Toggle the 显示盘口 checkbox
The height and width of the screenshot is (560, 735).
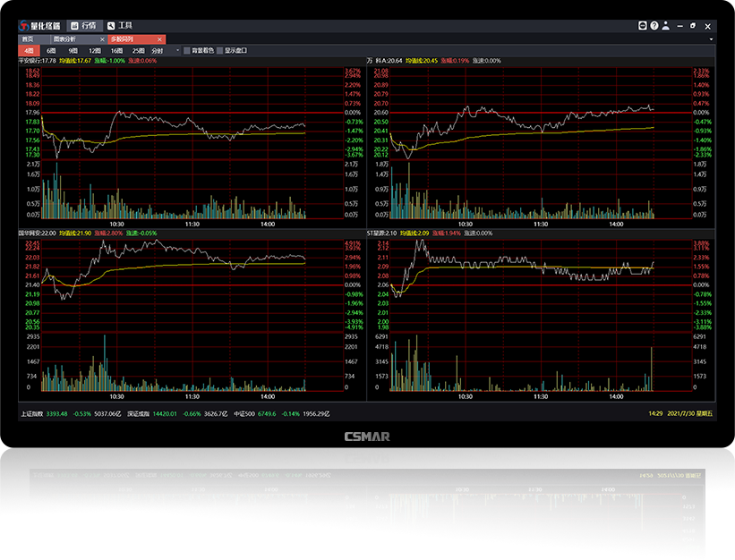coord(219,51)
